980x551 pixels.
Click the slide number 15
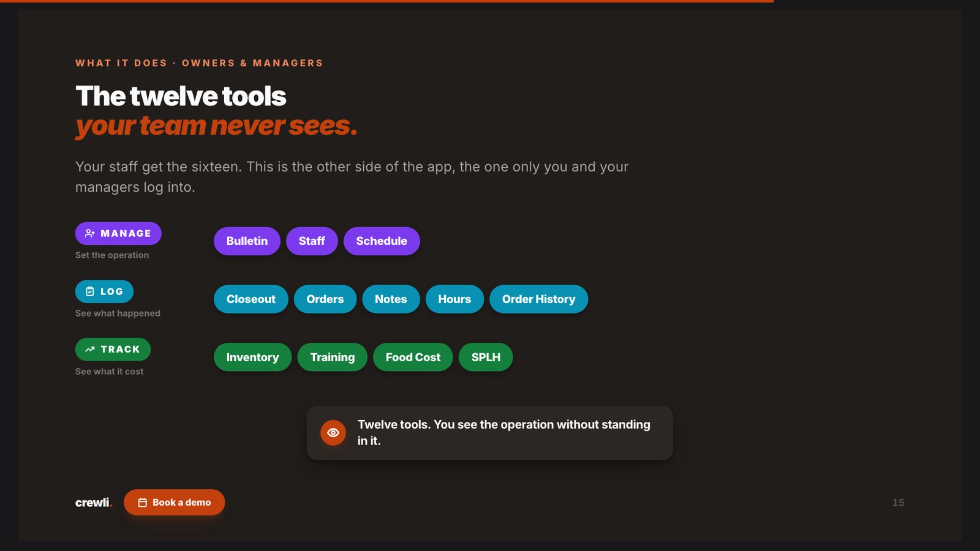tap(898, 503)
